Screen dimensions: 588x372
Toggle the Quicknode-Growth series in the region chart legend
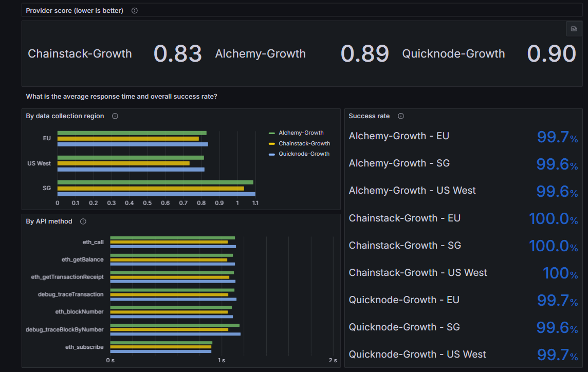click(x=304, y=154)
